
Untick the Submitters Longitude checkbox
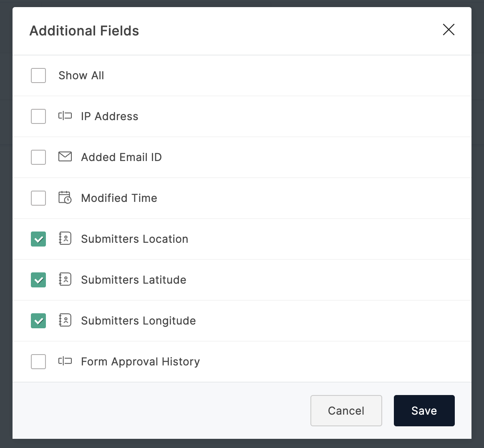click(x=38, y=321)
